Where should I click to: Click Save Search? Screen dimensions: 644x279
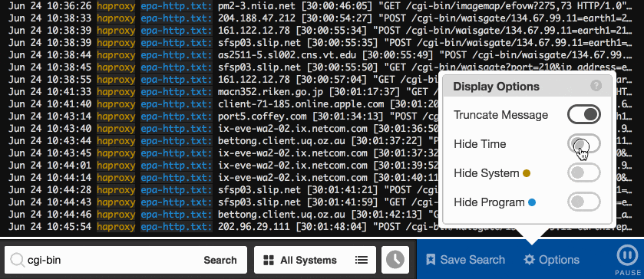465,260
